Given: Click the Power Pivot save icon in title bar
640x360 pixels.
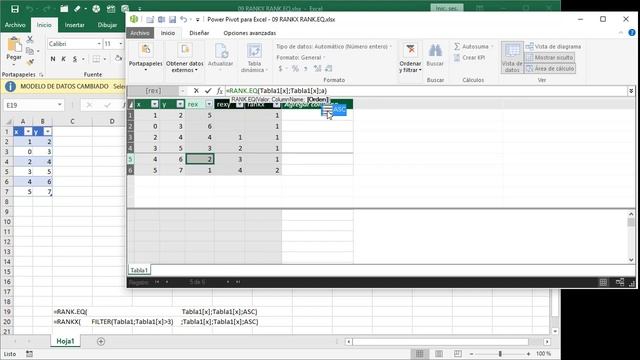Looking at the screenshot, I should (172, 19).
